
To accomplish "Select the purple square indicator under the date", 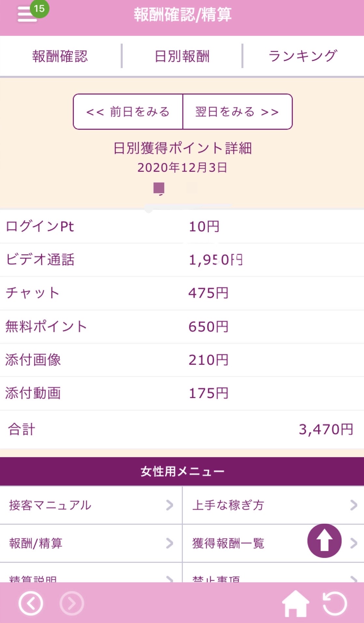I will tap(159, 188).
